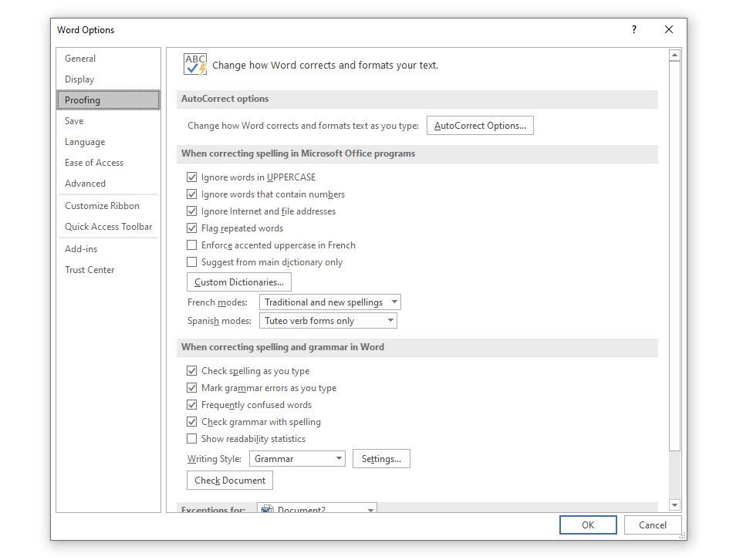This screenshot has width=743, height=560.
Task: Enable Enforce accented uppercase in French
Action: [192, 245]
